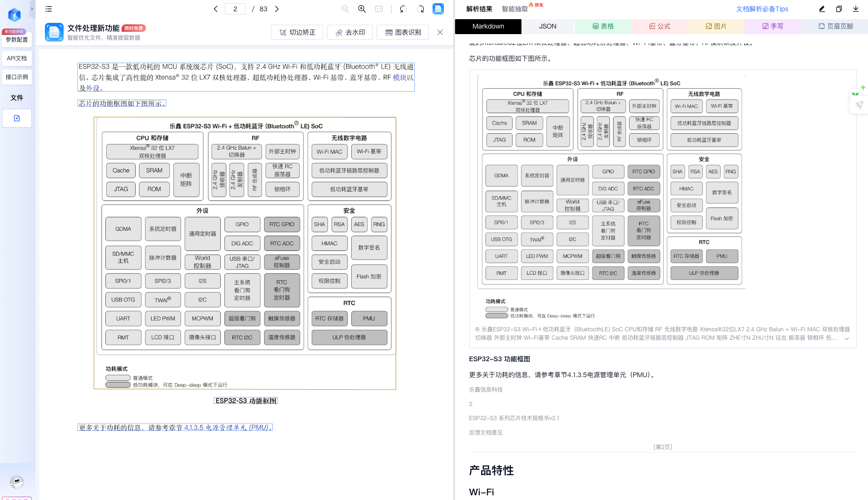
Task: Click the block diagram image in the results panel
Action: 611,196
